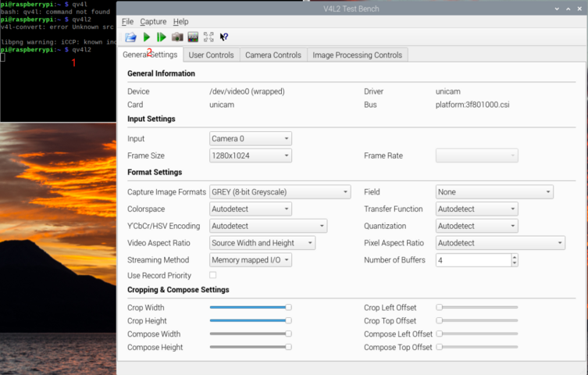
Task: Take a snapshot with the camera icon
Action: click(x=177, y=37)
